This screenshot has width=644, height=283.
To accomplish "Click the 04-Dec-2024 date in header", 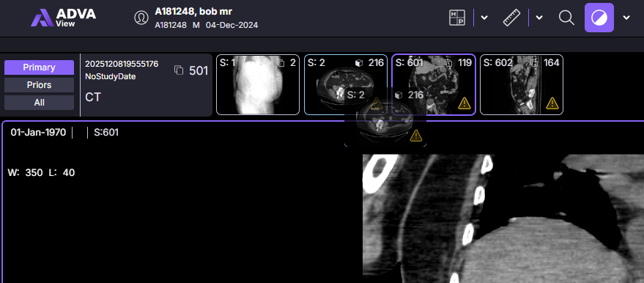I will pos(232,26).
